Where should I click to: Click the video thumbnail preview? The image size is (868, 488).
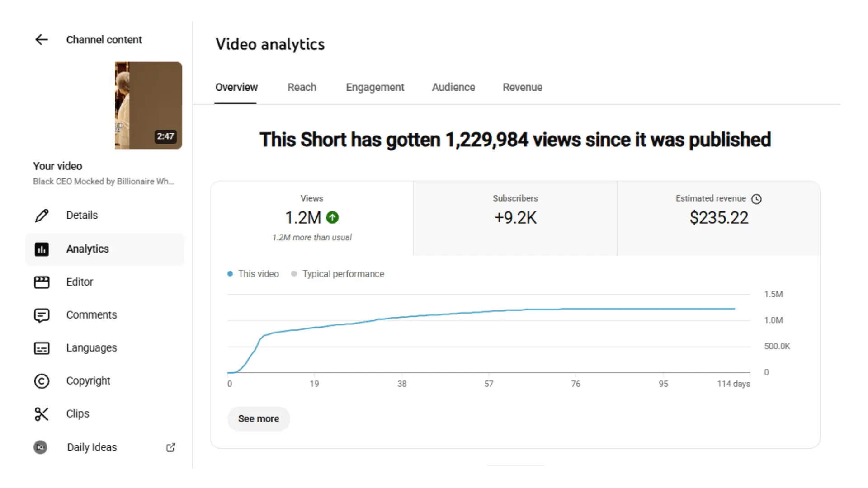point(148,105)
